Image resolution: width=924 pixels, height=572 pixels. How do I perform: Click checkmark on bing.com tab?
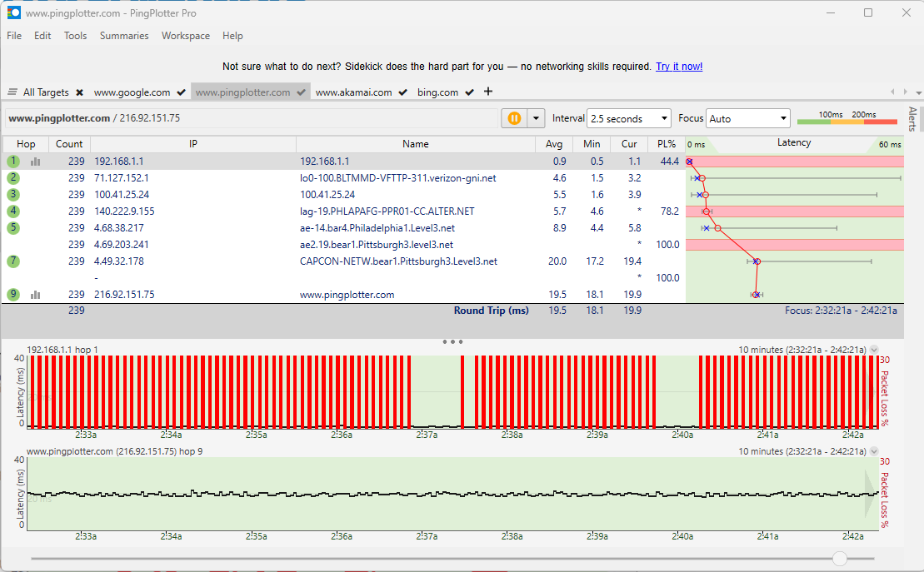[x=470, y=92]
